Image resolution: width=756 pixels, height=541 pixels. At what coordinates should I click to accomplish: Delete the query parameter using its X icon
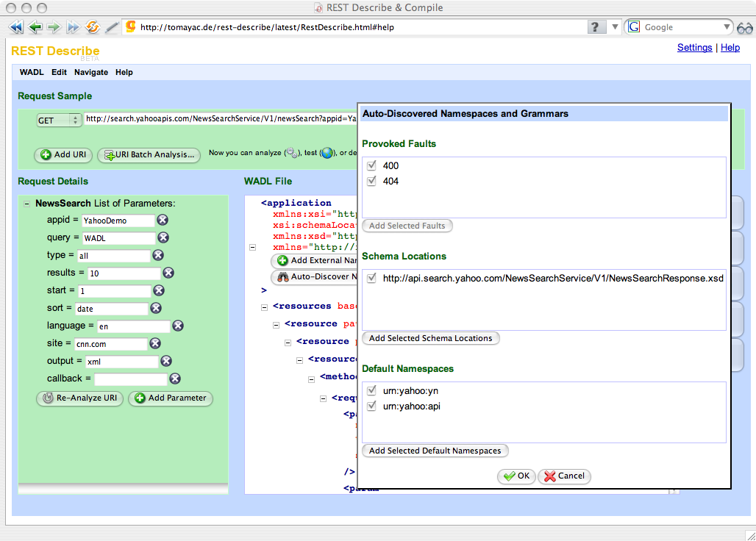163,237
